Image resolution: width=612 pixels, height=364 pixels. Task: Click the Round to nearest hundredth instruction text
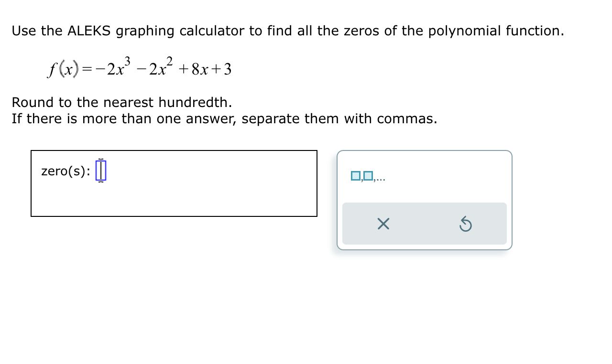(x=122, y=102)
